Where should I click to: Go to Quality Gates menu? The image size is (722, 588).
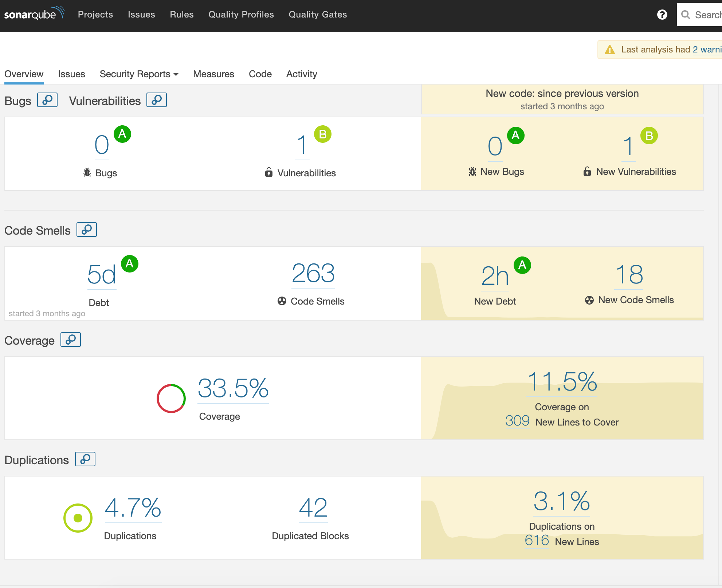point(318,15)
